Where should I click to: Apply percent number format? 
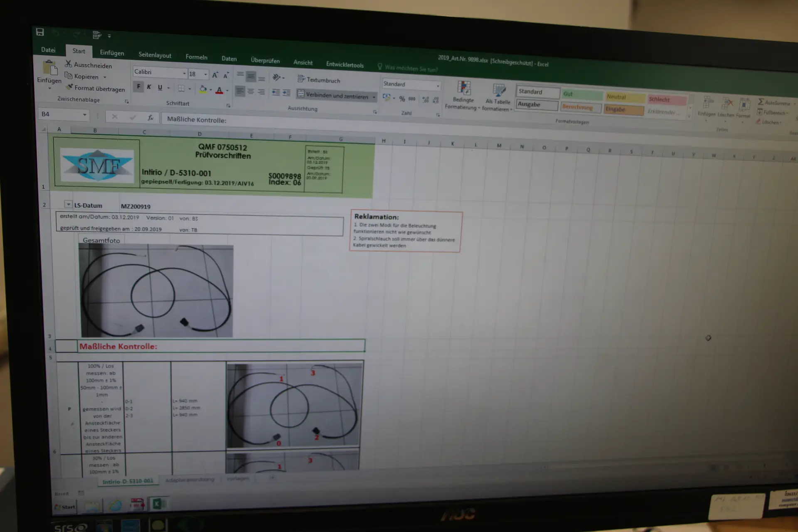click(402, 99)
